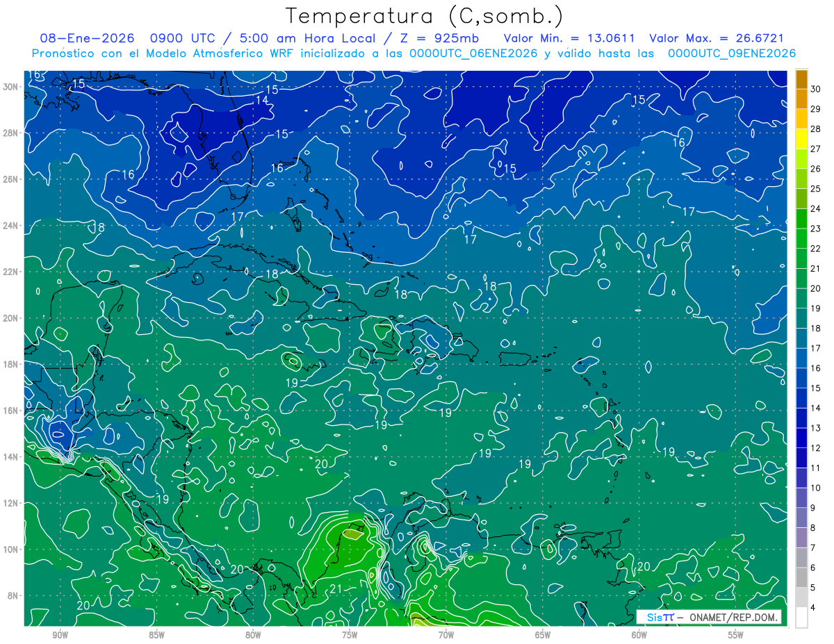Click the "70W" longitude axis label

[446, 635]
